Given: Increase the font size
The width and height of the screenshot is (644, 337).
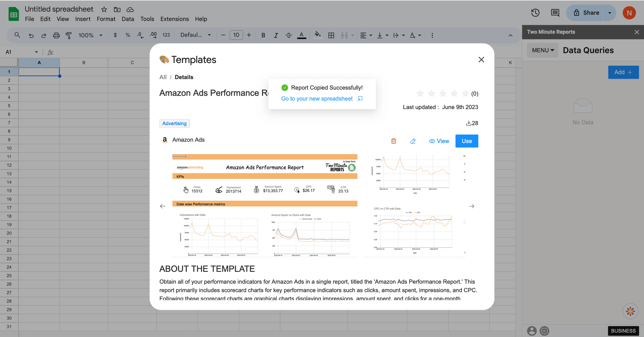Looking at the screenshot, I should [249, 35].
